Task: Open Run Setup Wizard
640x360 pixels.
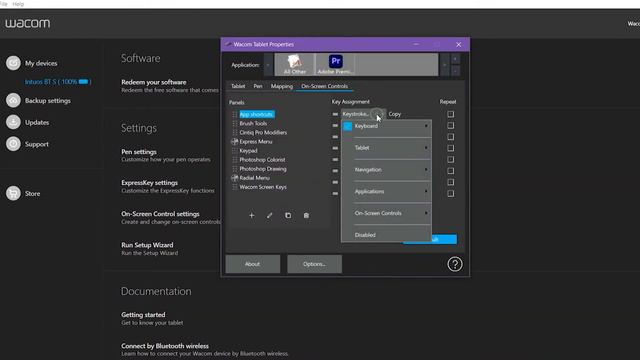Action: [x=147, y=245]
